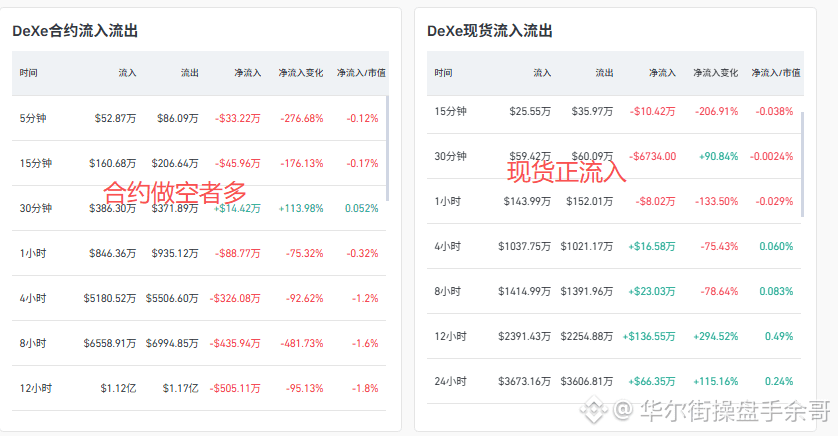Click the 净流入变化 column header in the spot table
838x436 pixels.
coord(716,73)
